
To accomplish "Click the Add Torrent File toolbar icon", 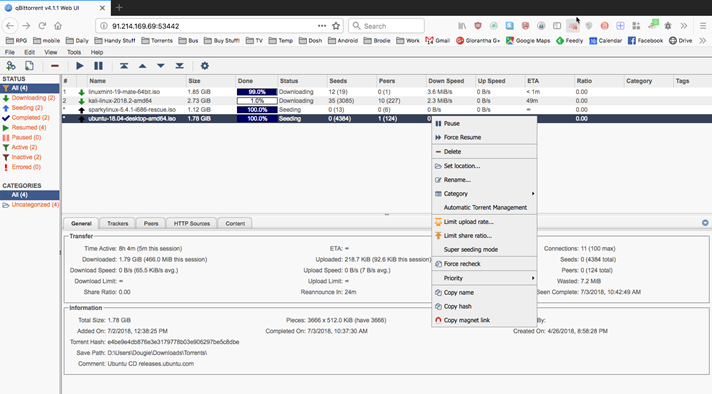I will click(x=29, y=66).
